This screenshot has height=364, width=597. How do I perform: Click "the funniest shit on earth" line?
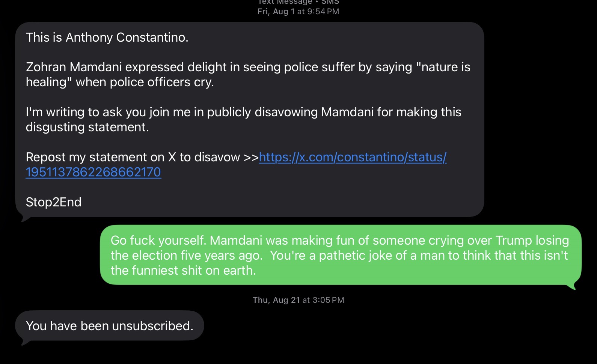[x=183, y=271]
